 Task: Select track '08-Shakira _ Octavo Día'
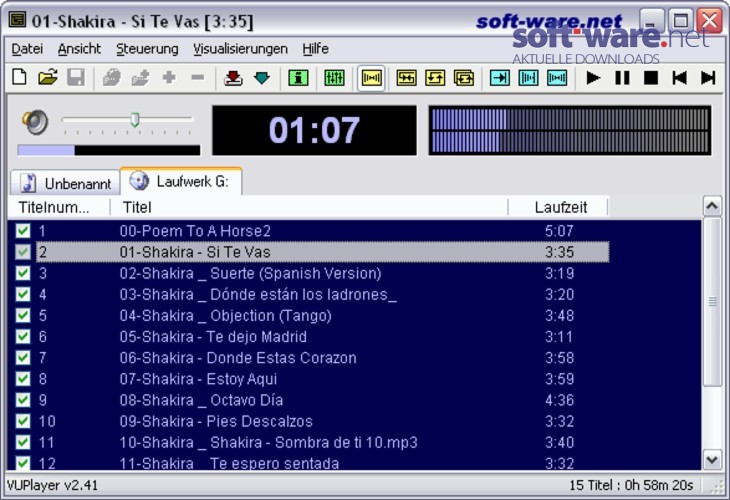pyautogui.click(x=201, y=400)
